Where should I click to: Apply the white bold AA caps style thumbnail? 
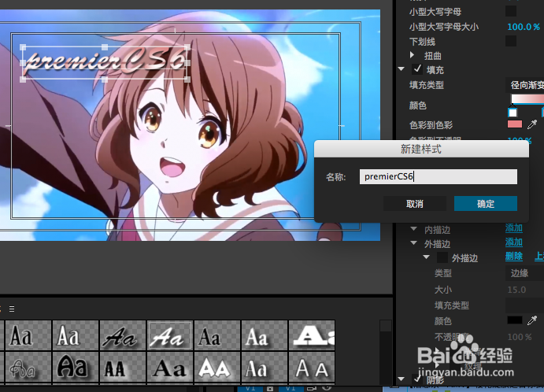216,367
